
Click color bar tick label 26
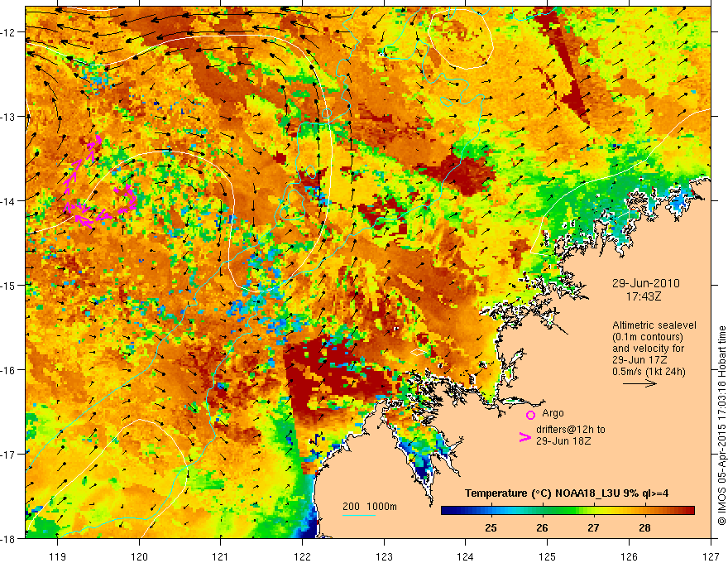(542, 528)
